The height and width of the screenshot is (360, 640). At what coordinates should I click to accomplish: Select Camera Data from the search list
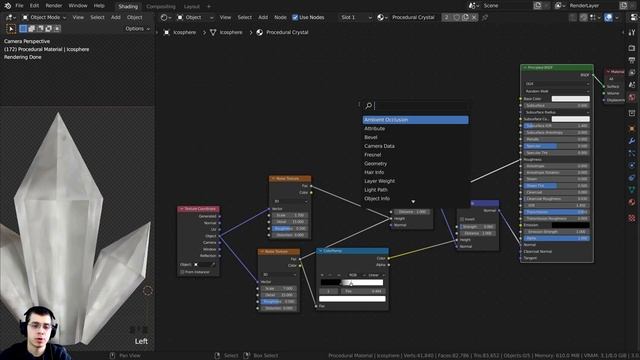tap(416, 146)
